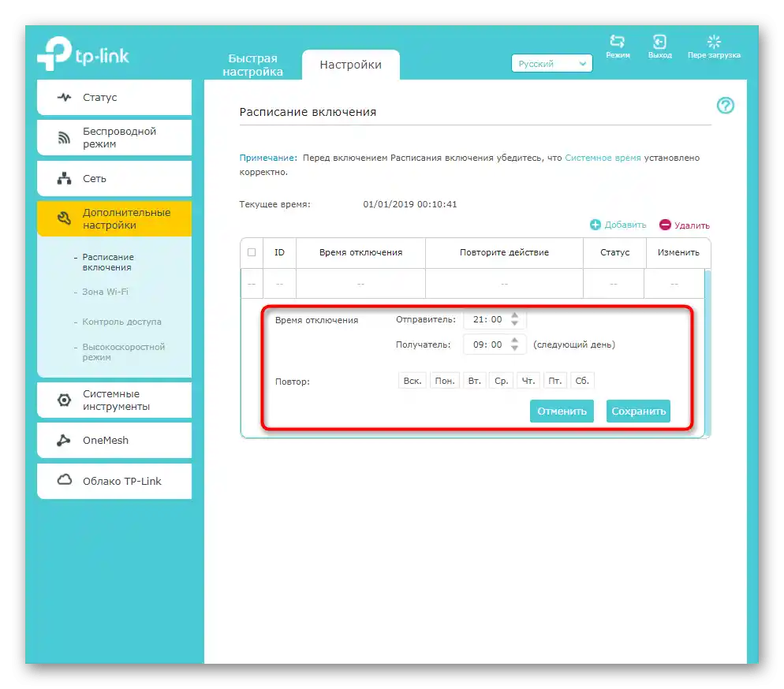Click the Системные инструменты gear icon

point(64,400)
